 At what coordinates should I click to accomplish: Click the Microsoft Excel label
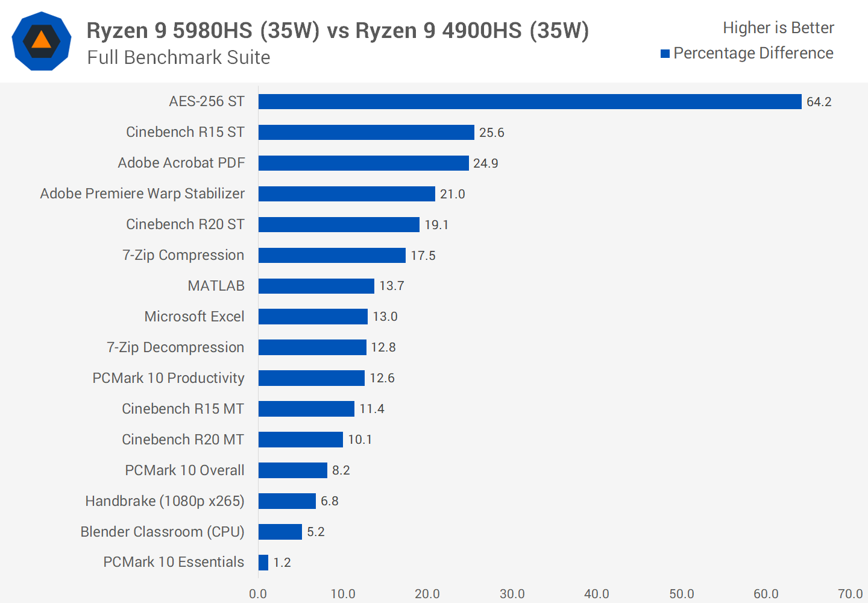click(x=194, y=317)
